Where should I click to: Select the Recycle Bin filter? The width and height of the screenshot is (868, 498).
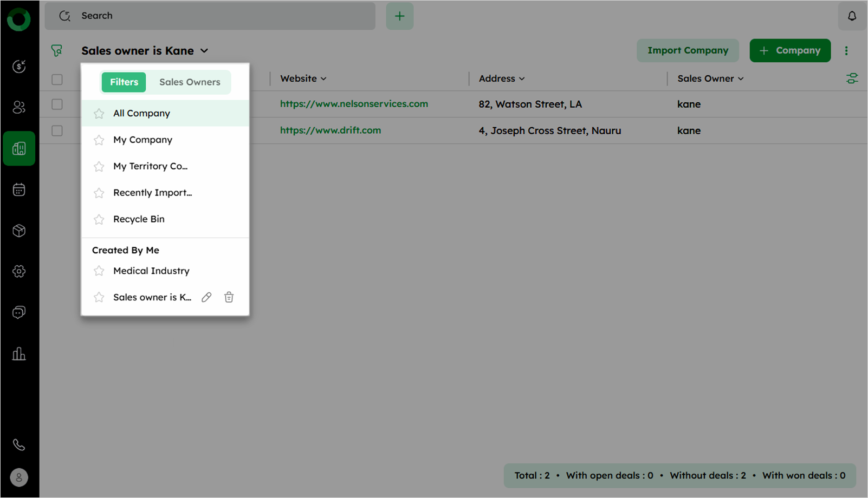point(139,219)
